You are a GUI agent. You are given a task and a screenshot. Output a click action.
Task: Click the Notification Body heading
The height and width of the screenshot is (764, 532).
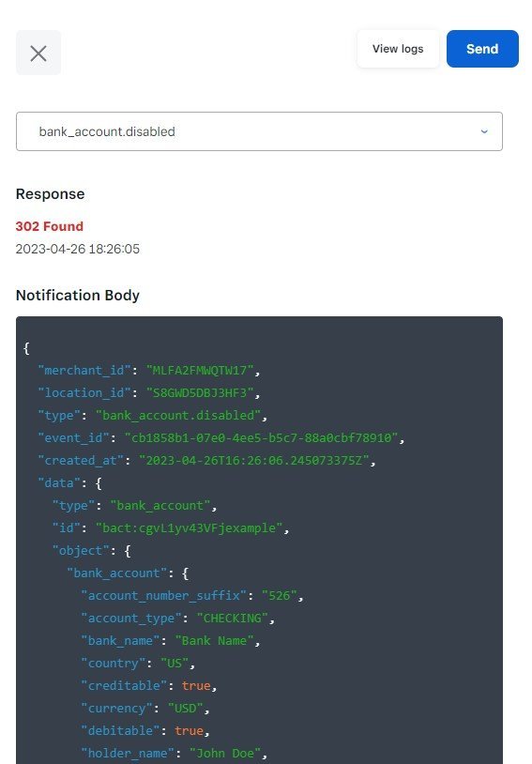(78, 296)
